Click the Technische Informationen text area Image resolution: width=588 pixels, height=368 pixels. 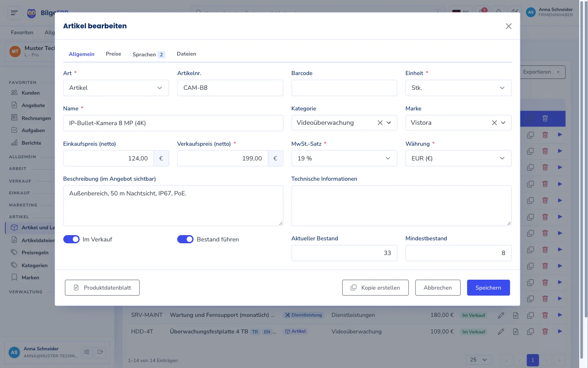(x=401, y=205)
